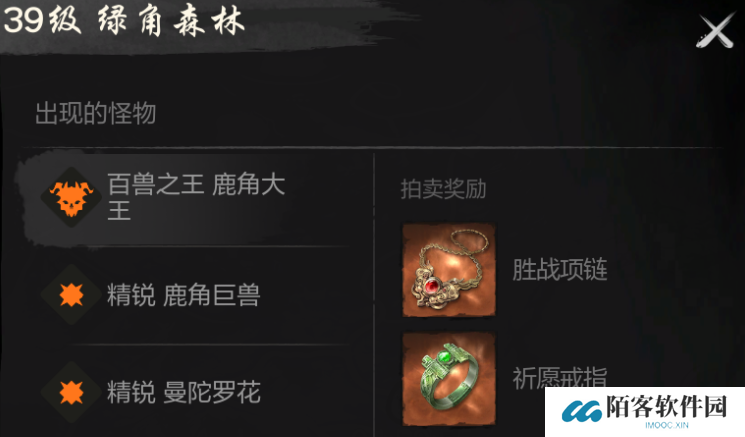Click the green gem on the ring icon
Image resolution: width=745 pixels, height=437 pixels.
point(444,356)
